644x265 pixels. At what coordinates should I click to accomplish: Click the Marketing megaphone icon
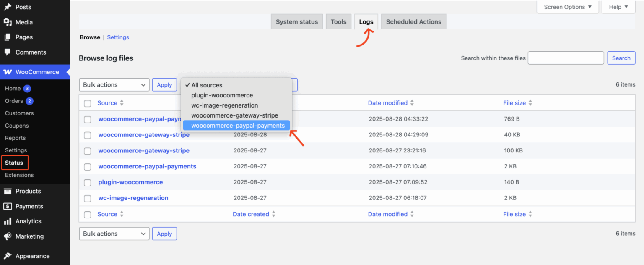(x=8, y=236)
